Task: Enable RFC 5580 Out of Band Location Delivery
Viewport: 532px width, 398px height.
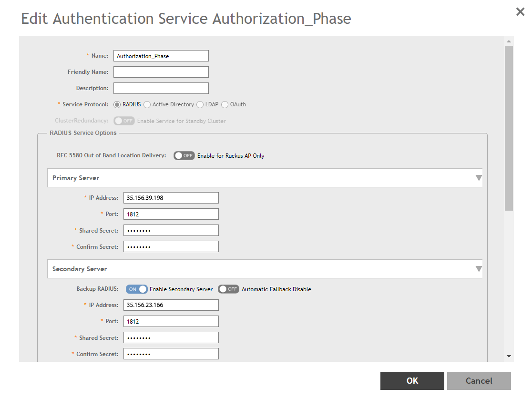Action: pos(184,155)
